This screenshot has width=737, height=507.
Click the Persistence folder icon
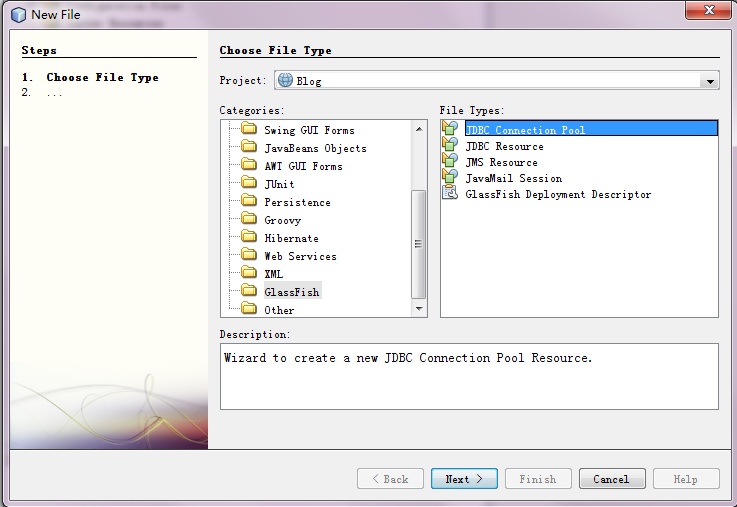pyautogui.click(x=249, y=201)
